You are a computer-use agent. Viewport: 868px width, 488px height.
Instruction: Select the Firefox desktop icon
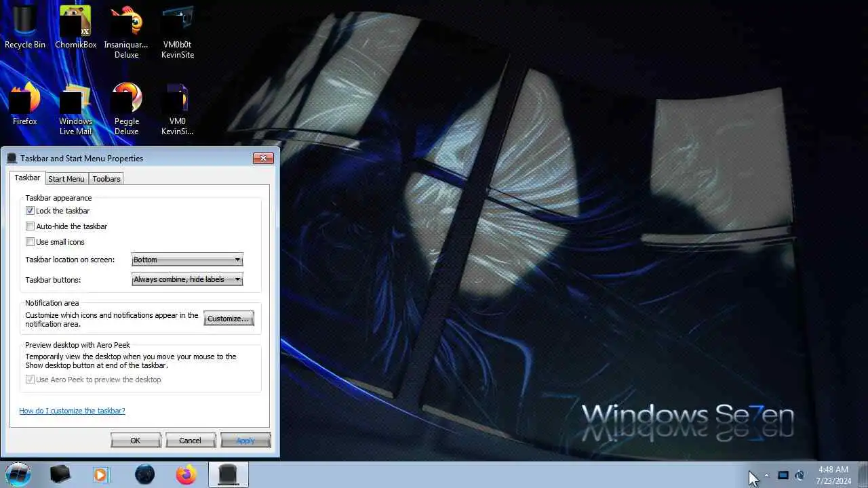(25, 104)
